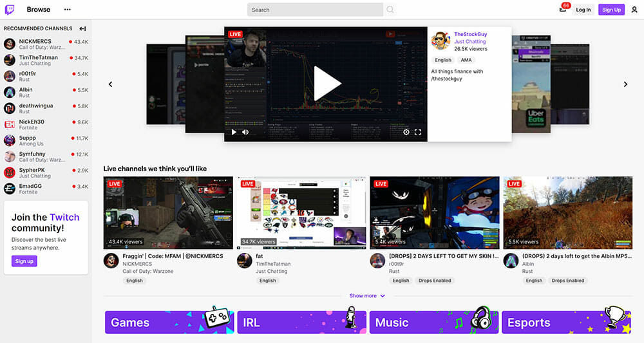Select the Games category banner
Screen dimensions: 644x343
coord(169,322)
